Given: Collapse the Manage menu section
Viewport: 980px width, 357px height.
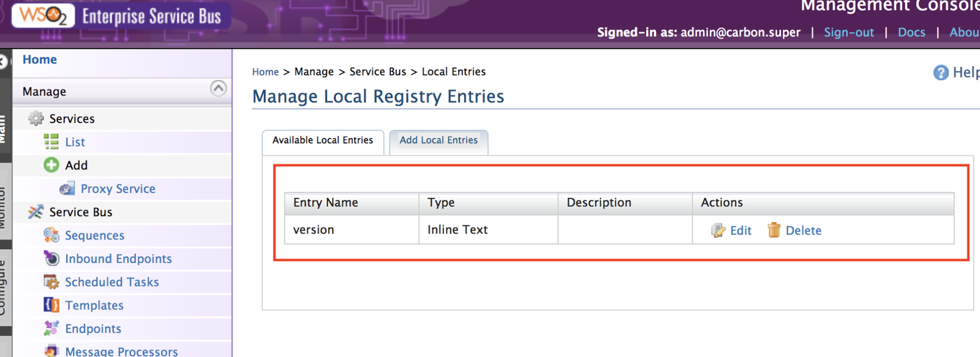Looking at the screenshot, I should (x=218, y=89).
